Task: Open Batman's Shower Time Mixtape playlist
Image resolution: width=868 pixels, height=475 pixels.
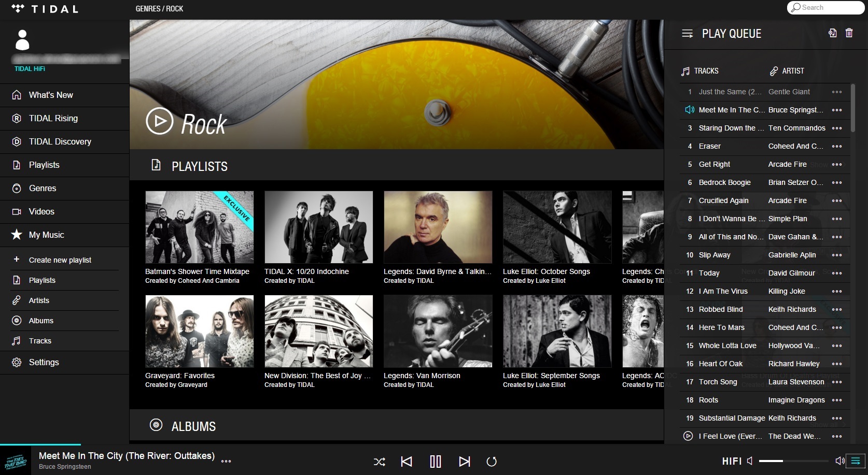Action: (x=200, y=227)
